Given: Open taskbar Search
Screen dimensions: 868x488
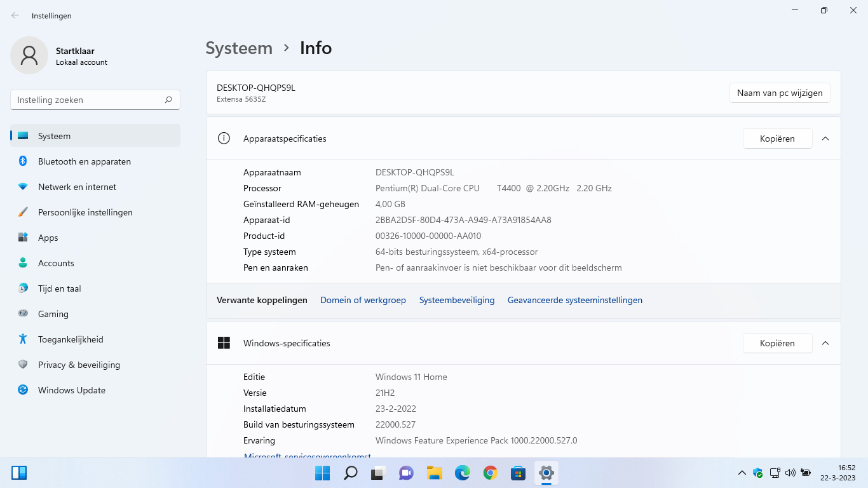Looking at the screenshot, I should 350,473.
